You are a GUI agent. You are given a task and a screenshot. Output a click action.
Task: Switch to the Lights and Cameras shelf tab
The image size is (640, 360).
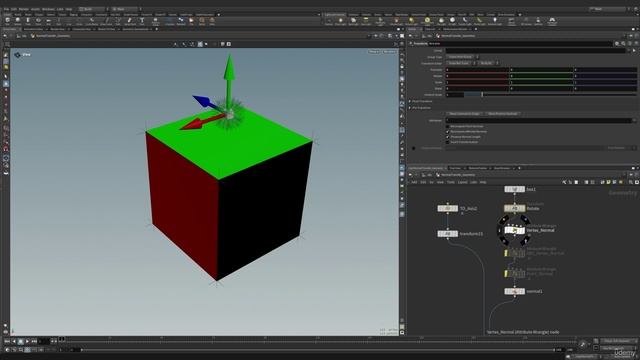click(335, 15)
